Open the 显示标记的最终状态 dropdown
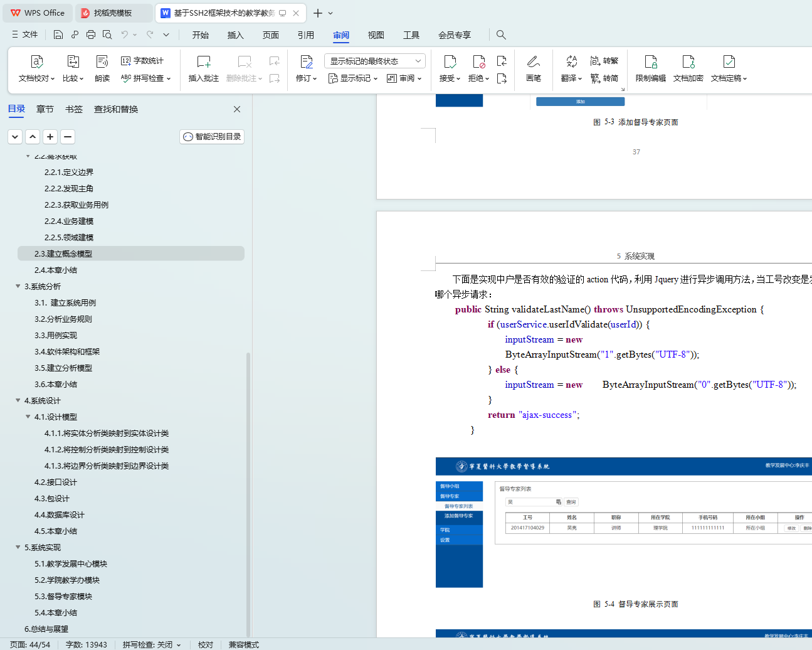 pos(375,61)
